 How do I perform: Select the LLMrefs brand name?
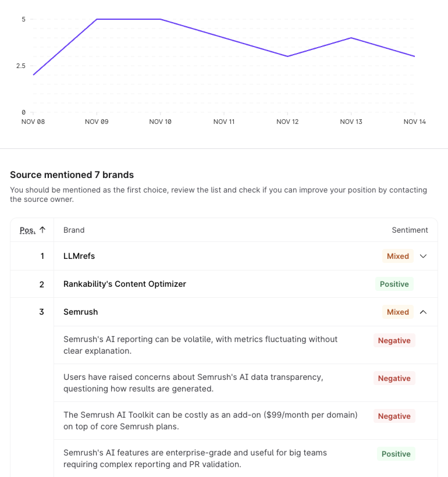[x=79, y=256]
